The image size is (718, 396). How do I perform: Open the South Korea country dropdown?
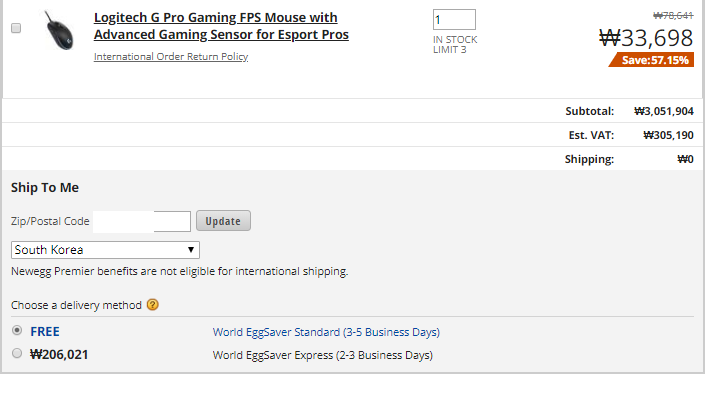click(105, 250)
